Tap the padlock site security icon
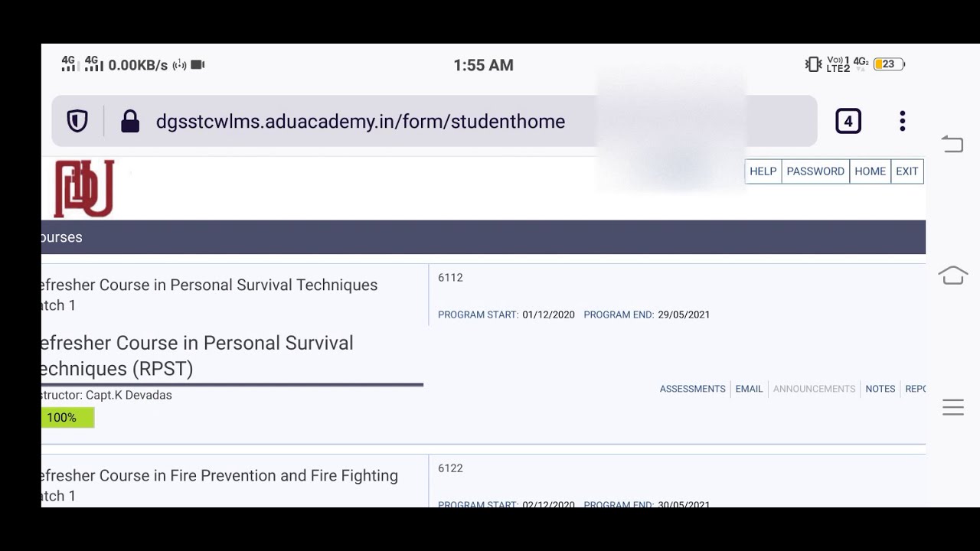 coord(130,121)
